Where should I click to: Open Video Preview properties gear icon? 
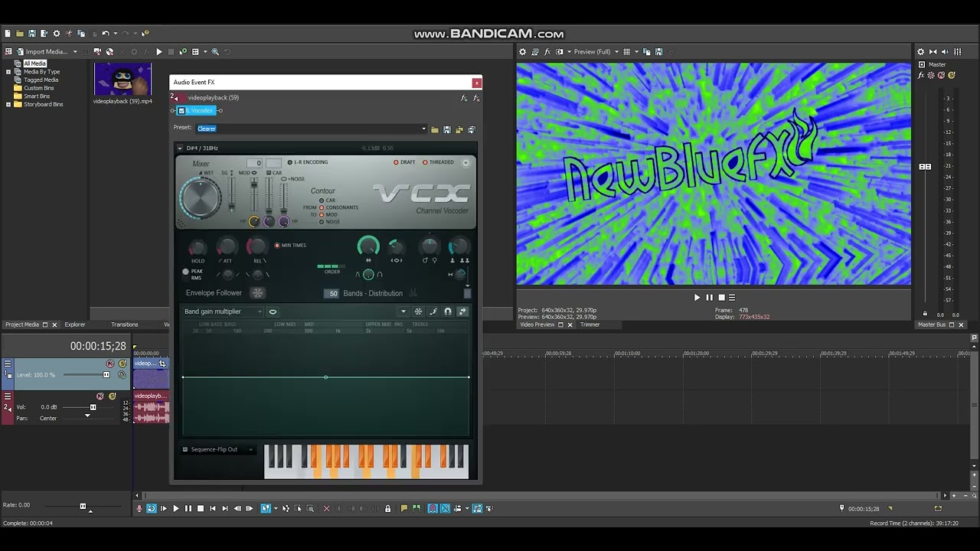tap(523, 52)
